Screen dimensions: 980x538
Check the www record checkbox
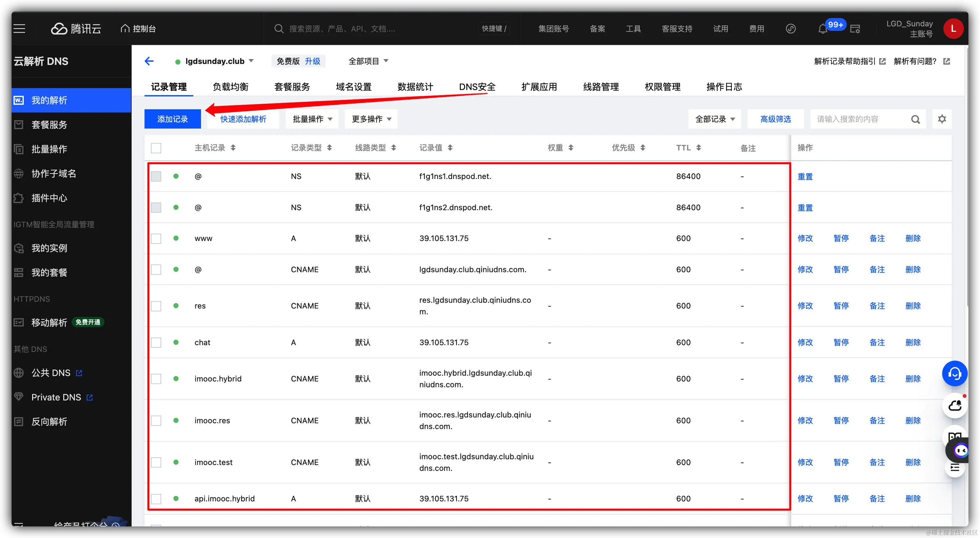point(156,239)
